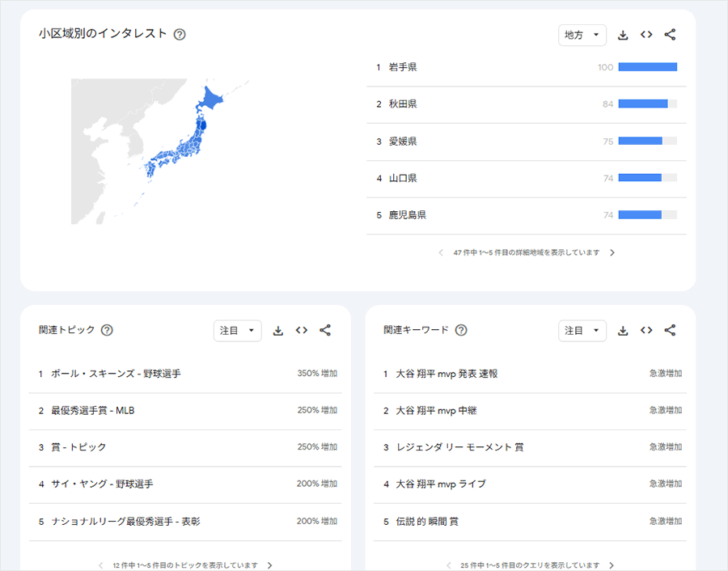Show next page of related queries
Image resolution: width=728 pixels, height=571 pixels.
click(x=612, y=565)
